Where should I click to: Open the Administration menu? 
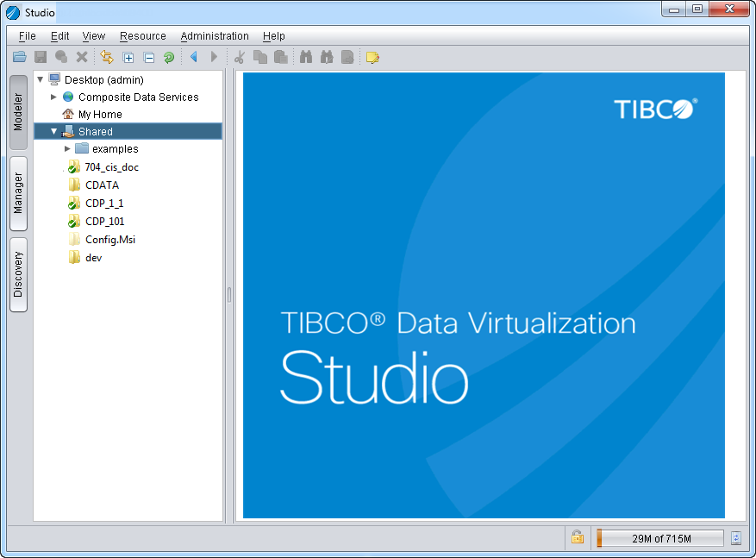[x=215, y=36]
